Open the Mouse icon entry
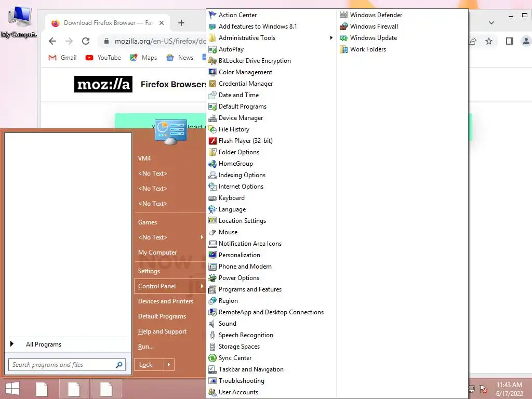 pyautogui.click(x=212, y=232)
